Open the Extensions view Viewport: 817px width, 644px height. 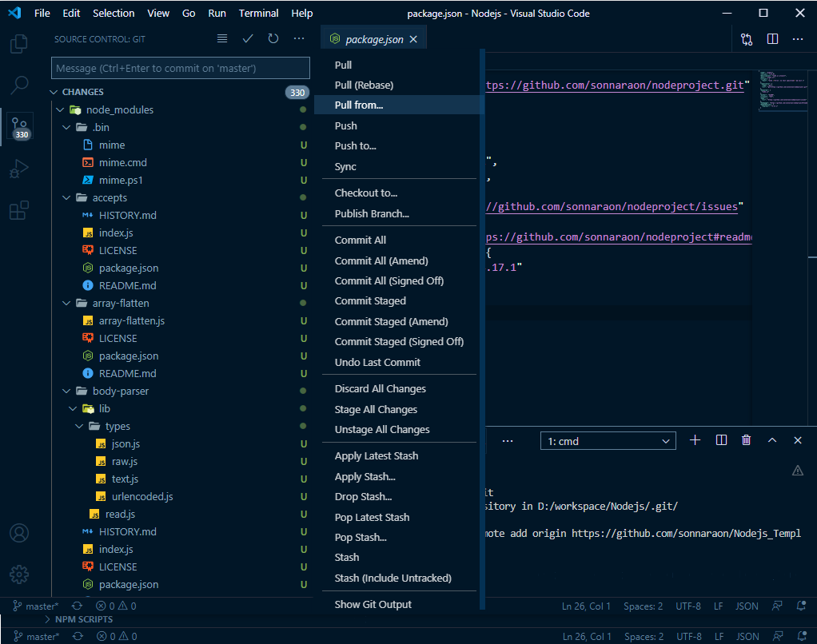click(18, 210)
